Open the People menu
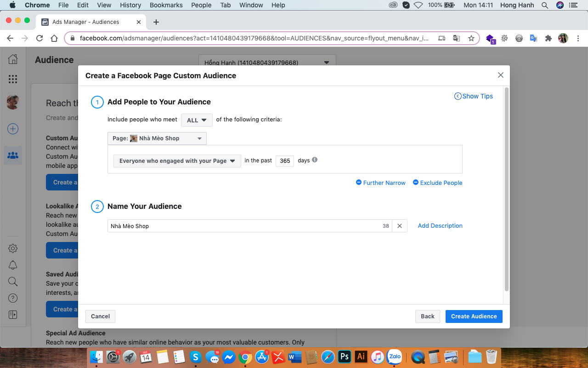588x368 pixels. tap(201, 5)
